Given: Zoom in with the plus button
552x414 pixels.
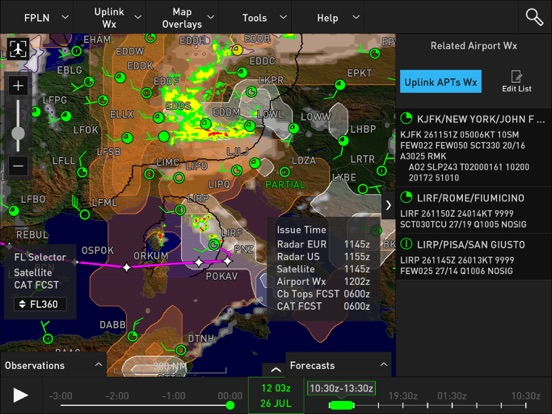Looking at the screenshot, I should coord(18,86).
